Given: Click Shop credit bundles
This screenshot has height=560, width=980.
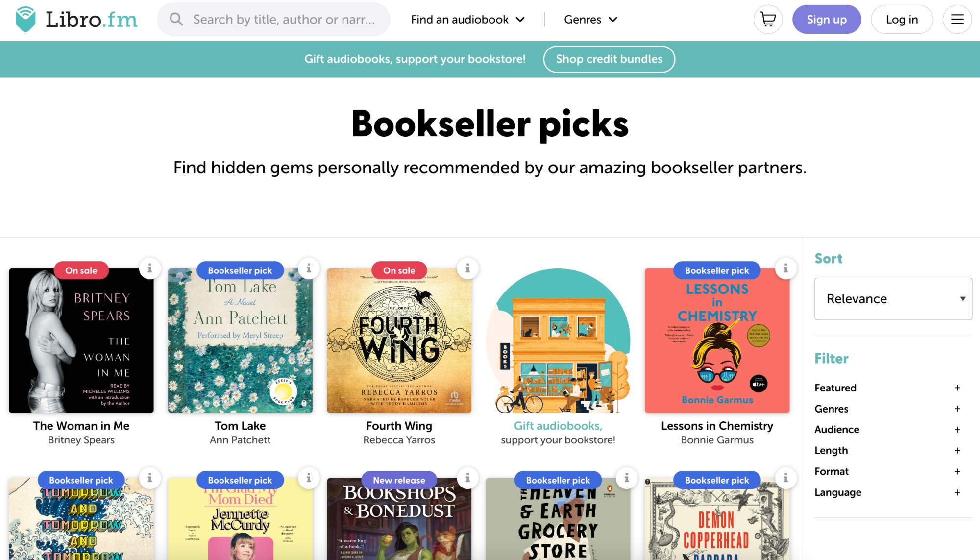Looking at the screenshot, I should click(x=609, y=59).
